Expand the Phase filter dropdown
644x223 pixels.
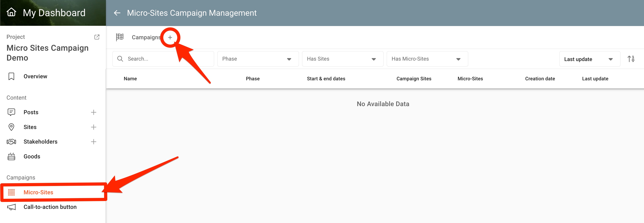258,59
